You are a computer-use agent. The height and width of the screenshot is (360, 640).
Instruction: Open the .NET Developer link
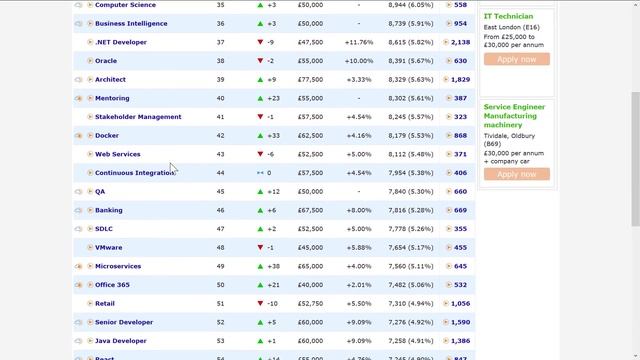(x=121, y=42)
